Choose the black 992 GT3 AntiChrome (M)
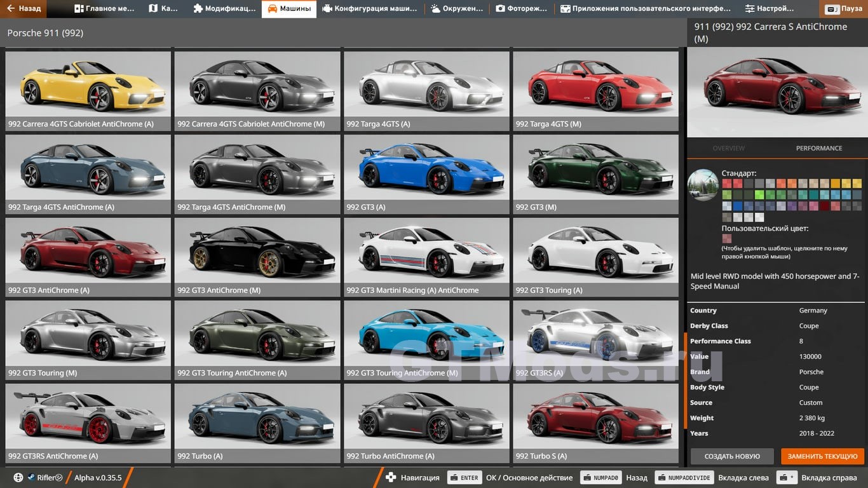868x488 pixels. (x=257, y=257)
